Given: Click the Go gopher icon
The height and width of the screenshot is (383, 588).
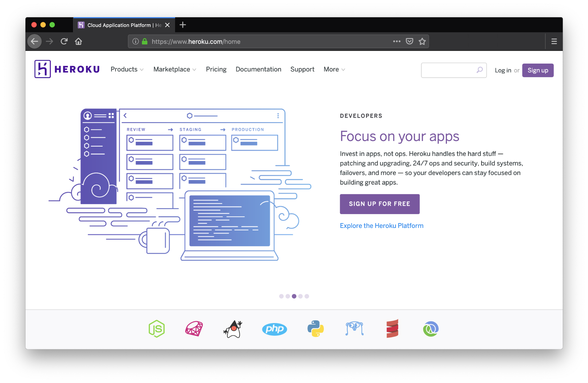Looking at the screenshot, I should (x=354, y=329).
